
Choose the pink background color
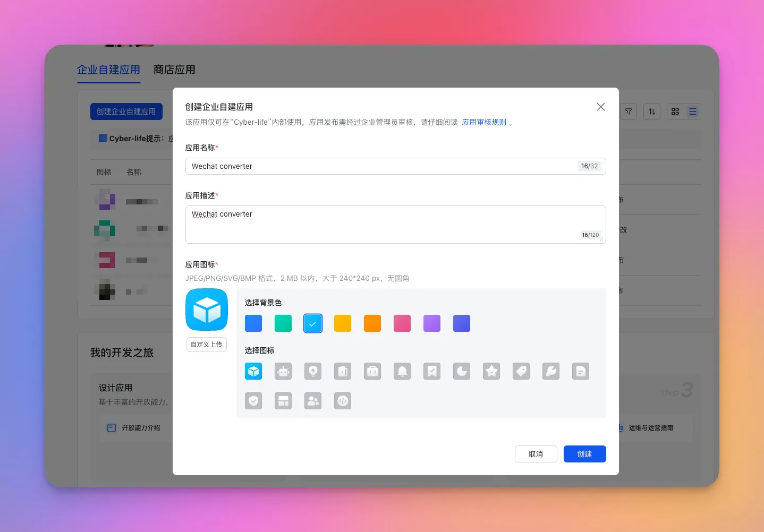(x=402, y=323)
